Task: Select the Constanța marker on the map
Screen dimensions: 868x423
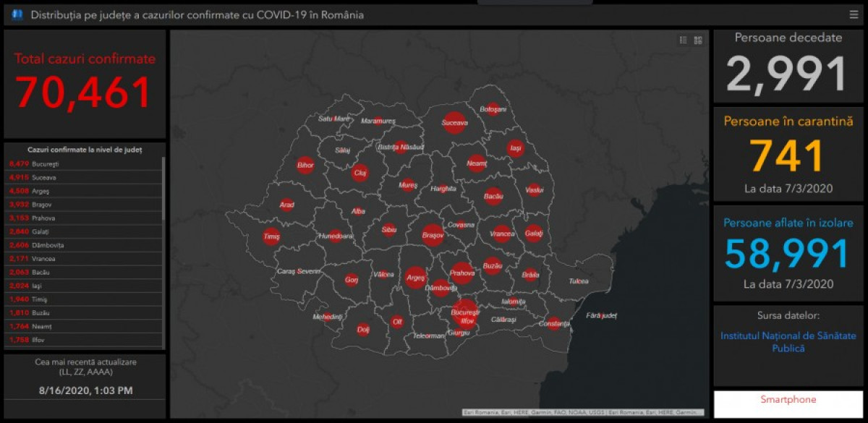Action: 554,323
